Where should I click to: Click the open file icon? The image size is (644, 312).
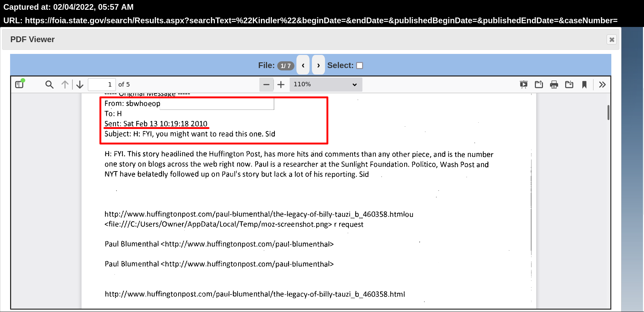coord(539,84)
